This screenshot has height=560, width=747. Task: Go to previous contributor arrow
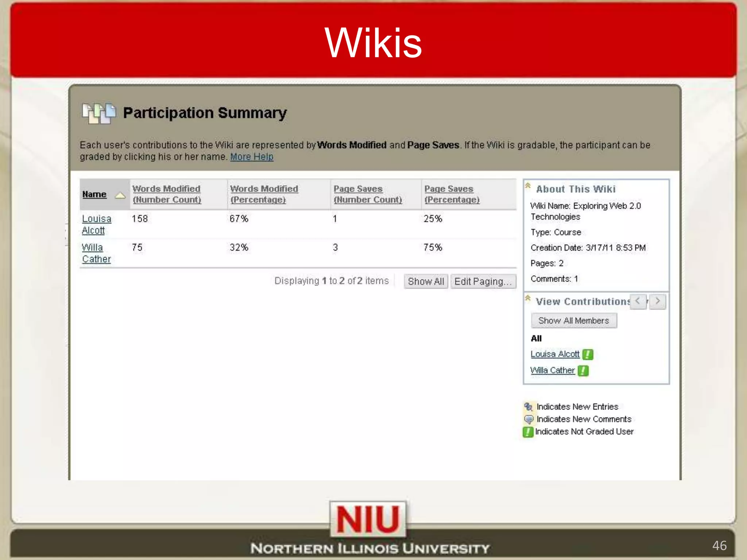click(638, 302)
